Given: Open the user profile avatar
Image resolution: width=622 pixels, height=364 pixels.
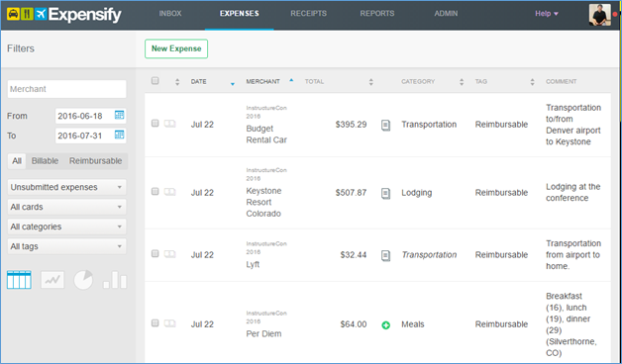Looking at the screenshot, I should click(599, 15).
